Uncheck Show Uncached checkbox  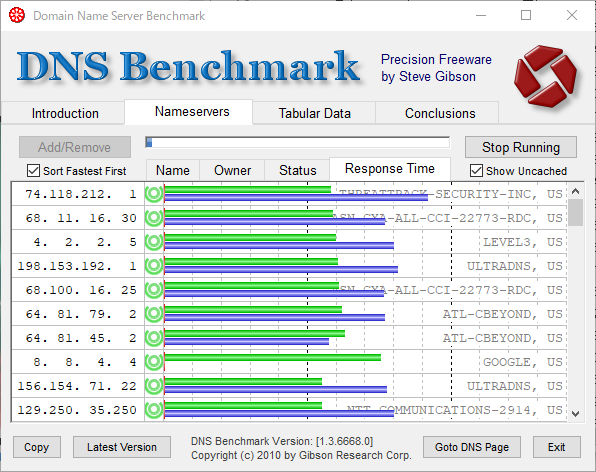[x=476, y=171]
